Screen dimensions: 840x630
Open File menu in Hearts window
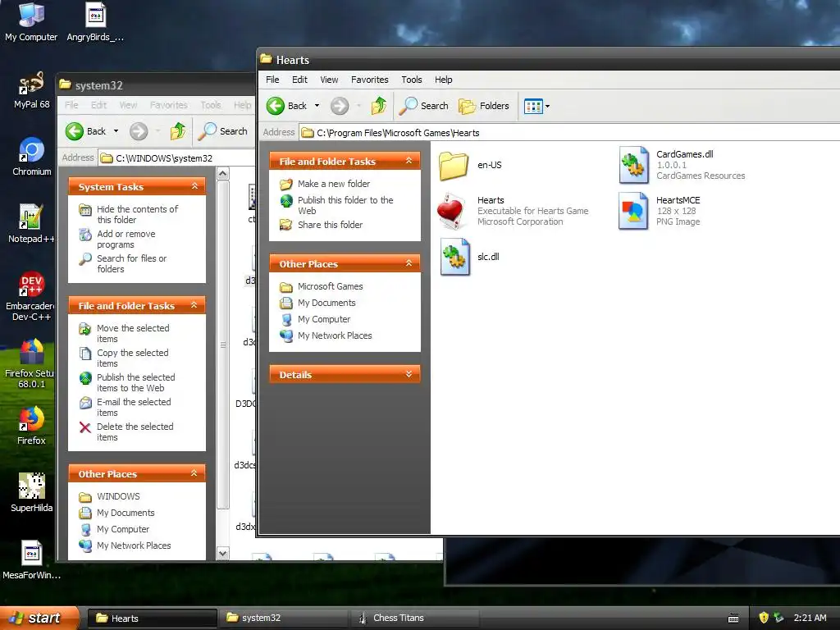pyautogui.click(x=272, y=80)
